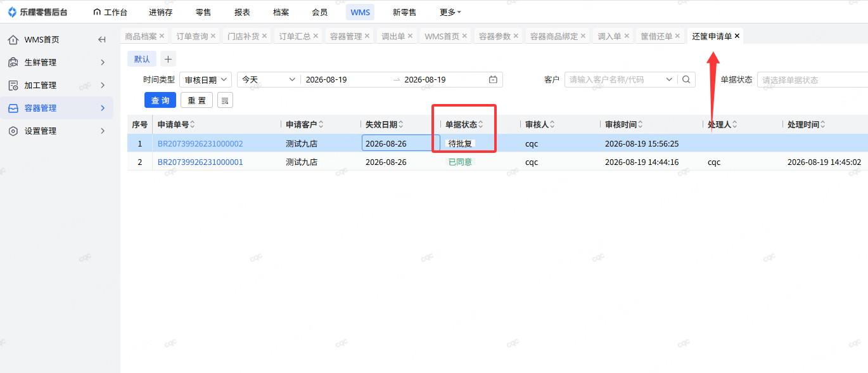Add a new view with the plus icon
This screenshot has width=868, height=373.
coord(168,59)
